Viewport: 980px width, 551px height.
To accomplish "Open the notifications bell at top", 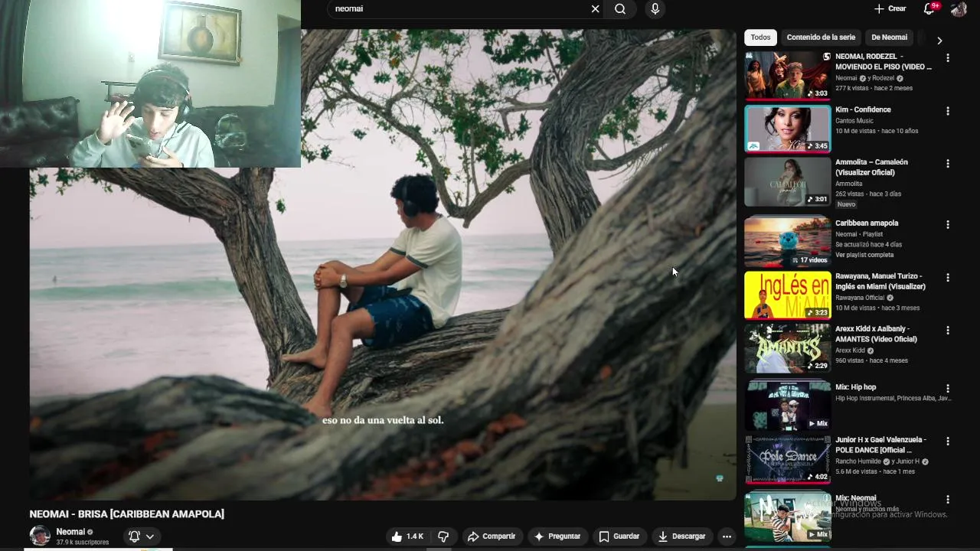I will pyautogui.click(x=929, y=8).
